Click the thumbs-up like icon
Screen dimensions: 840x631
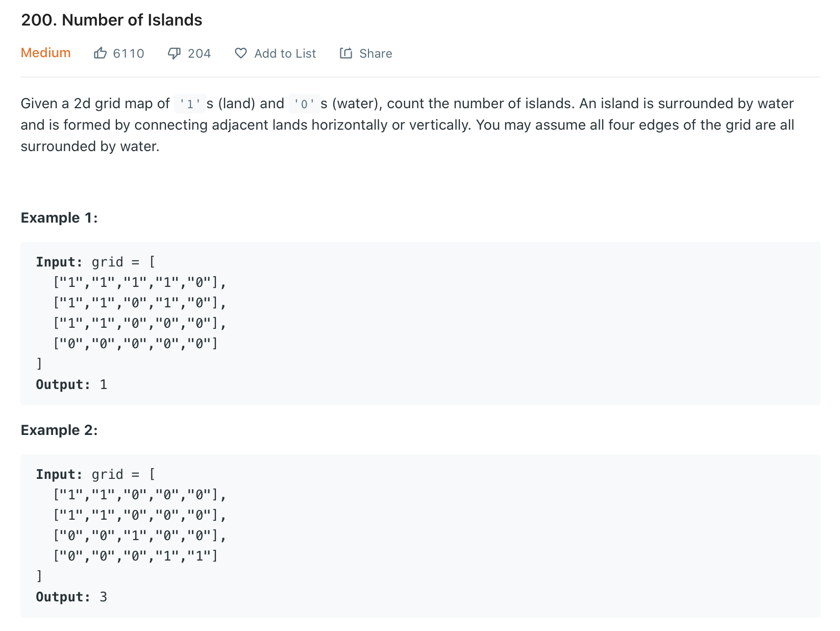[x=100, y=53]
